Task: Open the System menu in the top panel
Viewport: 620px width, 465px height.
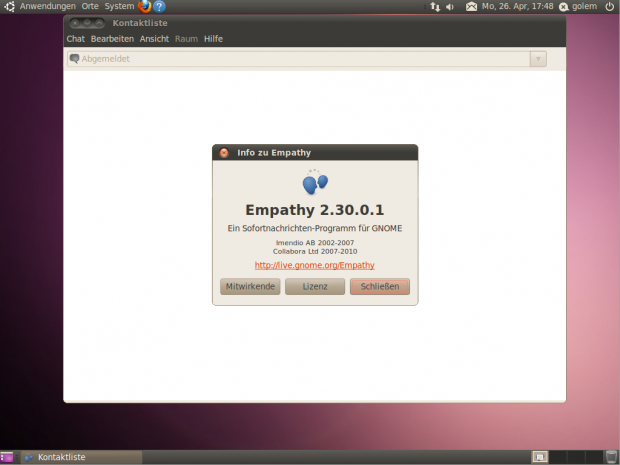Action: pos(119,6)
